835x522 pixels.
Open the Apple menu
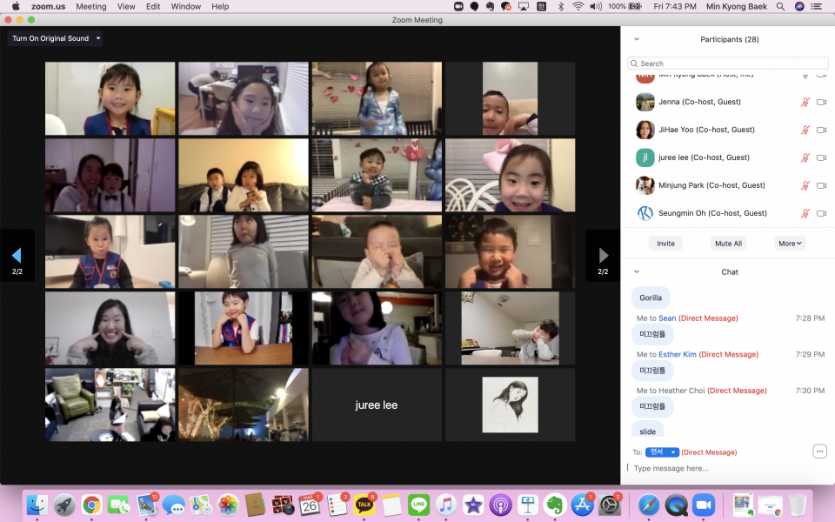click(x=15, y=6)
